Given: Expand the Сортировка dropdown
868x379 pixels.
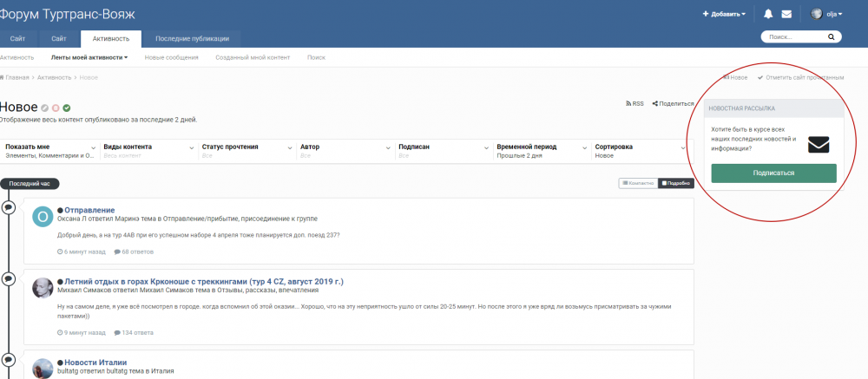Looking at the screenshot, I should [641, 151].
